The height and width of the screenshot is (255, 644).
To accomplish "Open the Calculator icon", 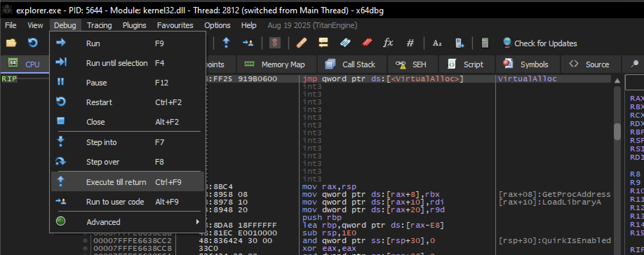I will [485, 43].
